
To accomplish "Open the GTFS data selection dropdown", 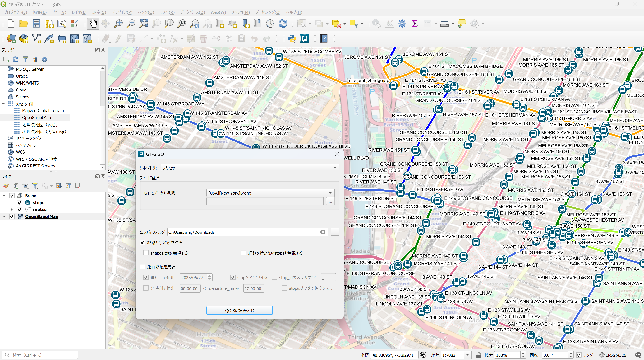I will pos(270,193).
